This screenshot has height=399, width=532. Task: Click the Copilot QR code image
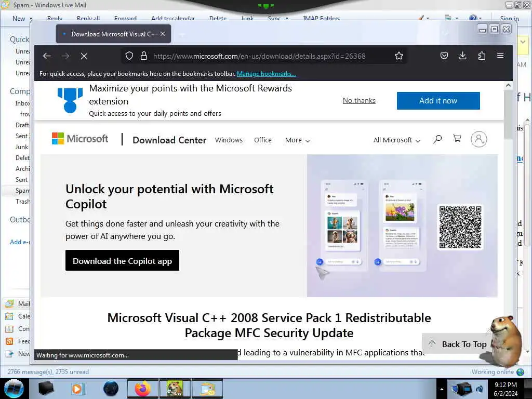coord(460,227)
